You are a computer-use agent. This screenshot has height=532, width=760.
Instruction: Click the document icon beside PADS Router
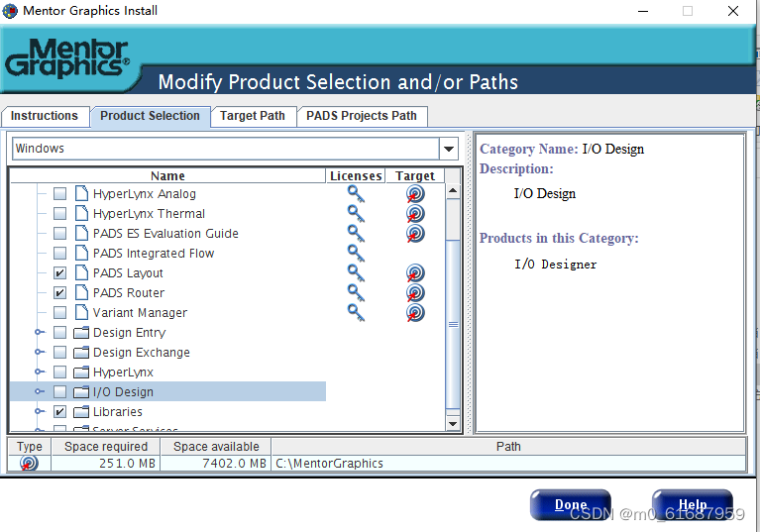(81, 292)
